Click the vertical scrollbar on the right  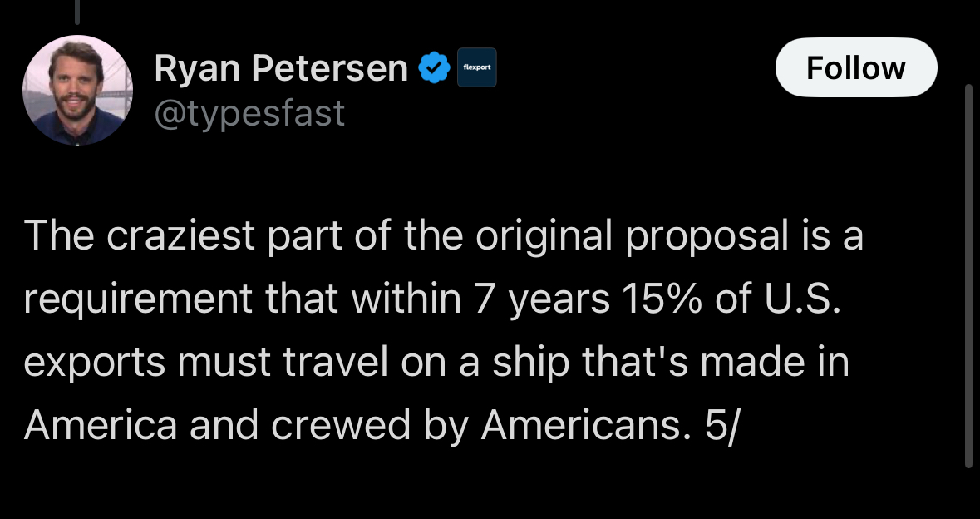tap(968, 276)
